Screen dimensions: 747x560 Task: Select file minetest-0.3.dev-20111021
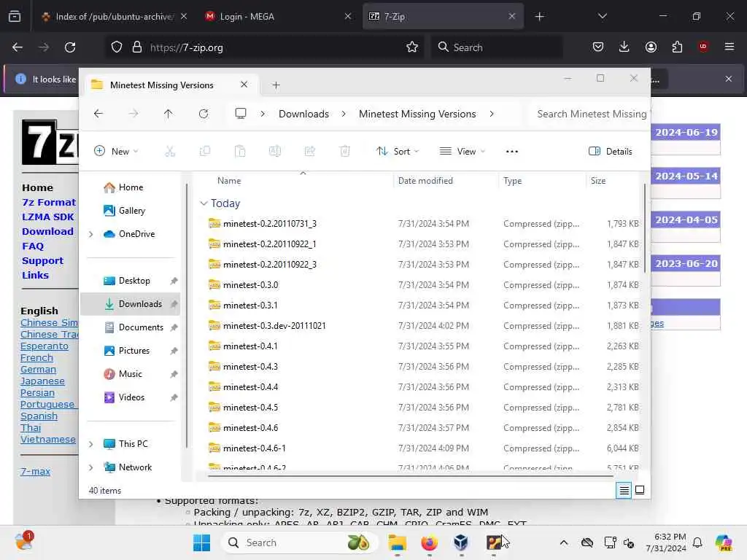[274, 326]
